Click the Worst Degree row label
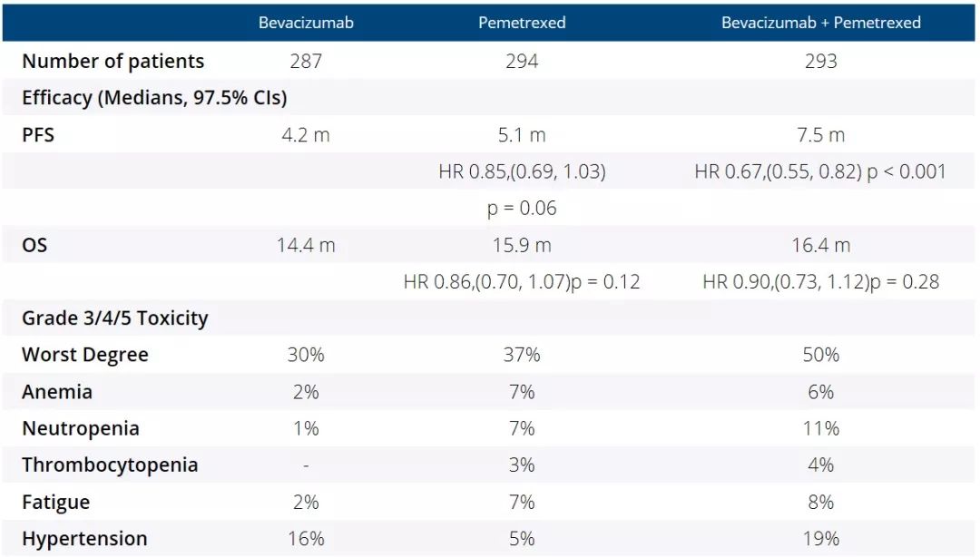The image size is (980, 557). 85,355
